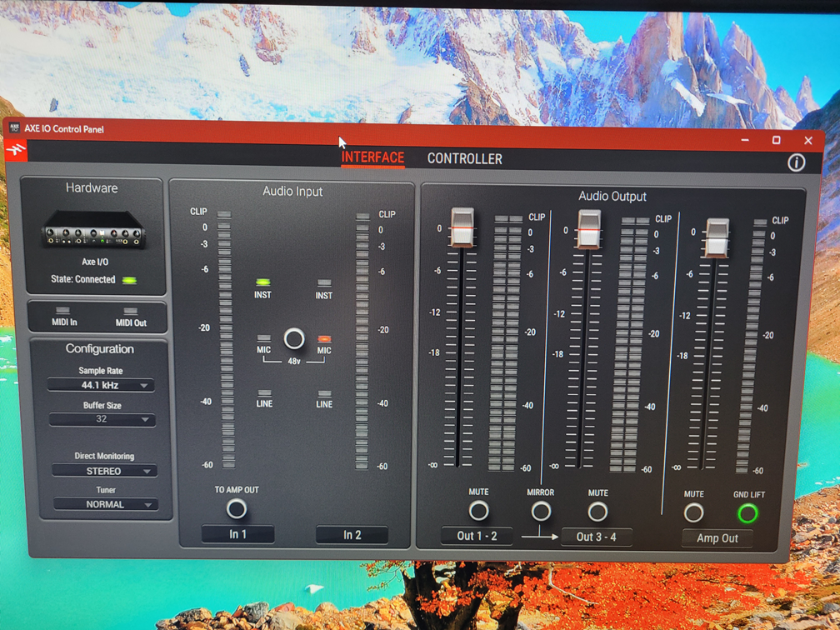Disable the GND Lift green button
This screenshot has width=840, height=630.
coord(747,513)
